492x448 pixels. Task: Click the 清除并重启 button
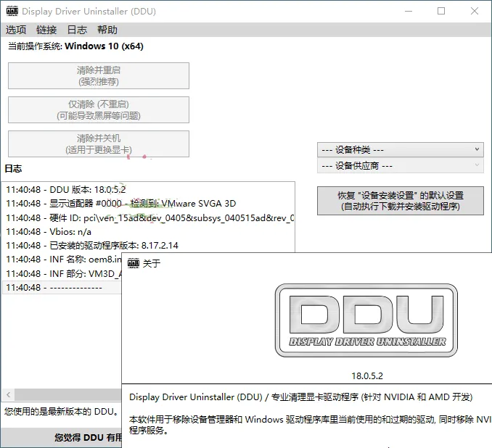point(99,75)
